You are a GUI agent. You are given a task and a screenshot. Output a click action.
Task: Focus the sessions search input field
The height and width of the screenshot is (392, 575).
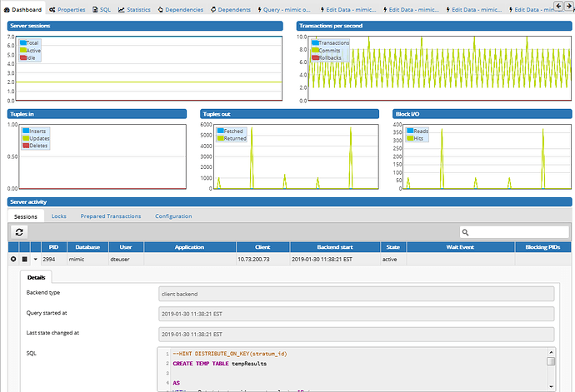[514, 232]
